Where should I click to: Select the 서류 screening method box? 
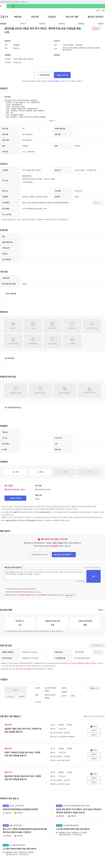coord(16,472)
